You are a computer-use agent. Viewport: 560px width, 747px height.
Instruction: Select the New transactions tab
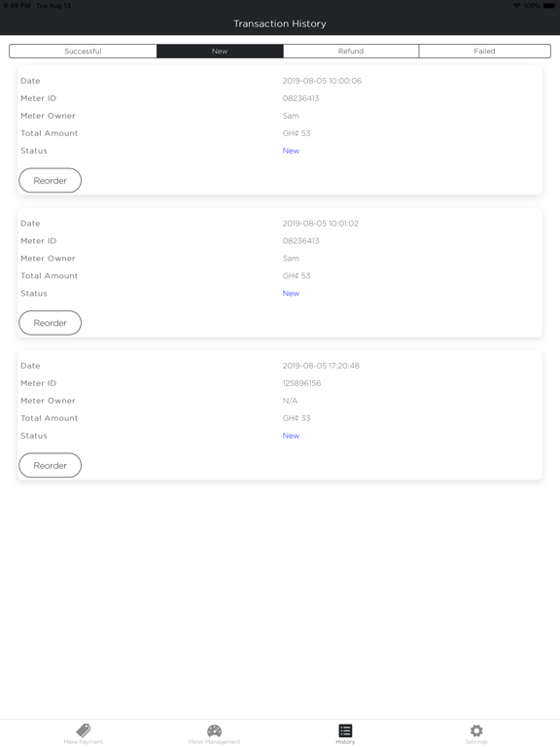[220, 51]
